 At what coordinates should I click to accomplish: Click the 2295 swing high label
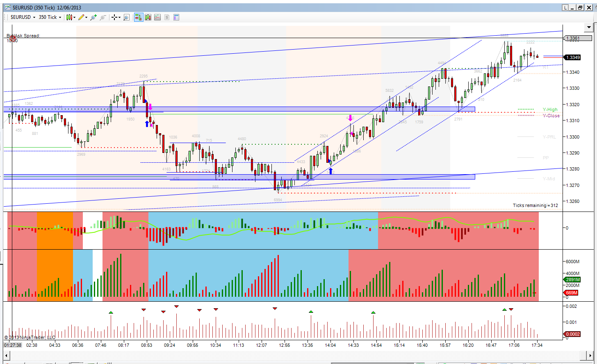144,76
